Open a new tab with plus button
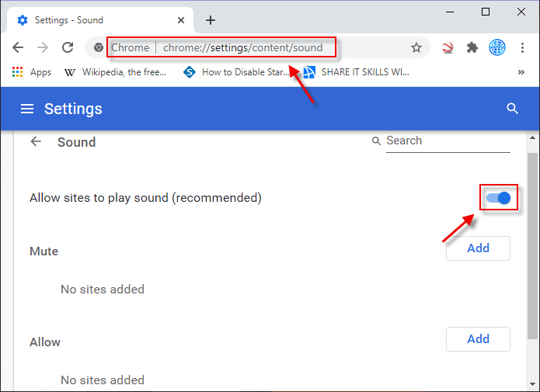Image resolution: width=540 pixels, height=392 pixels. pos(211,20)
